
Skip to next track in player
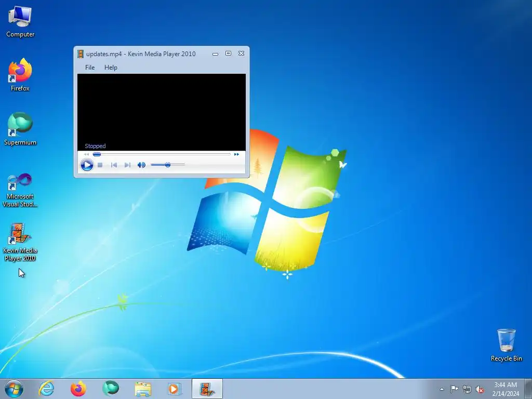(x=128, y=165)
